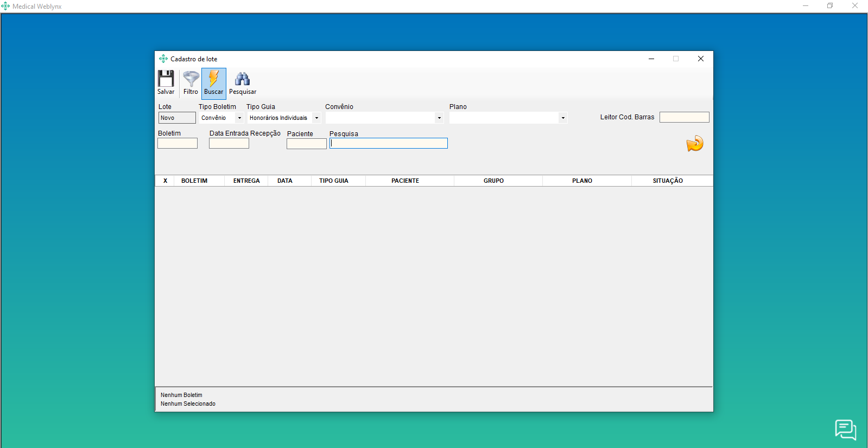
Task: Click the Data Entrada Recepção field
Action: pos(229,143)
